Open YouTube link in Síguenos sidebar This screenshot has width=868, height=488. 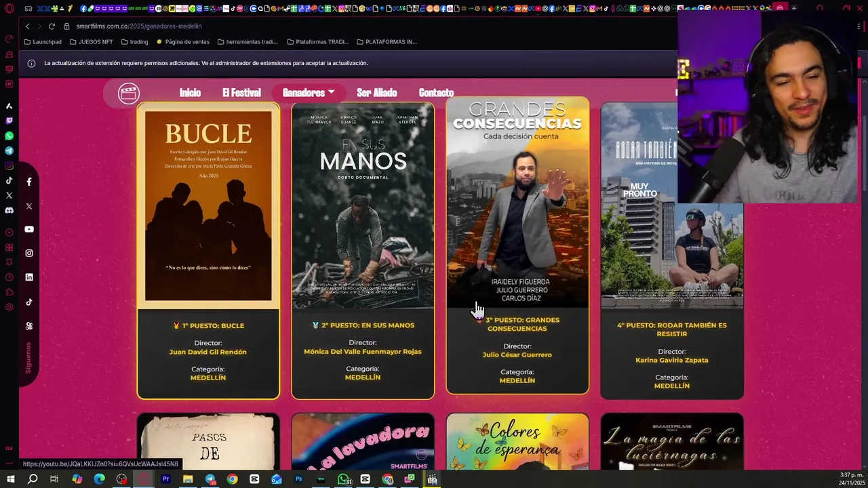29,229
